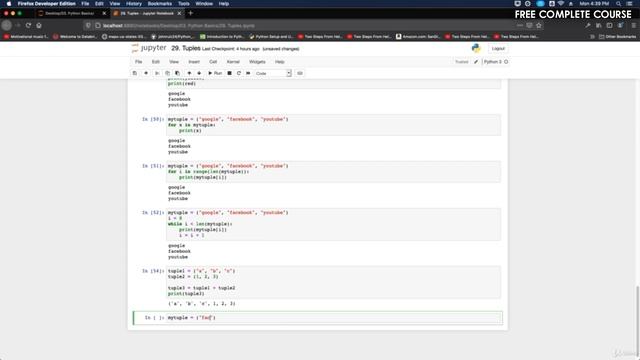
Task: Select the In [51] range len cell
Action: [x=333, y=171]
